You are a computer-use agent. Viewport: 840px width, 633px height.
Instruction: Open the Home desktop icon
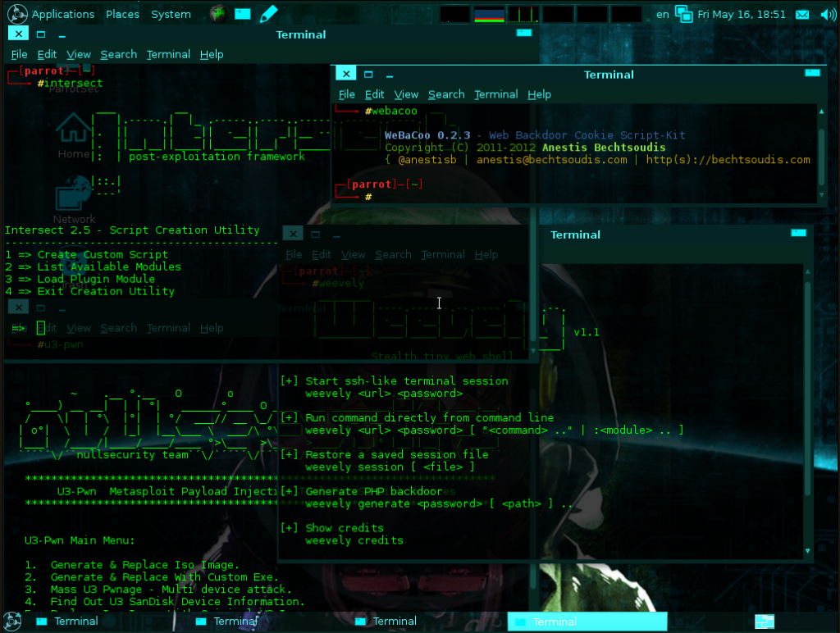click(x=73, y=135)
